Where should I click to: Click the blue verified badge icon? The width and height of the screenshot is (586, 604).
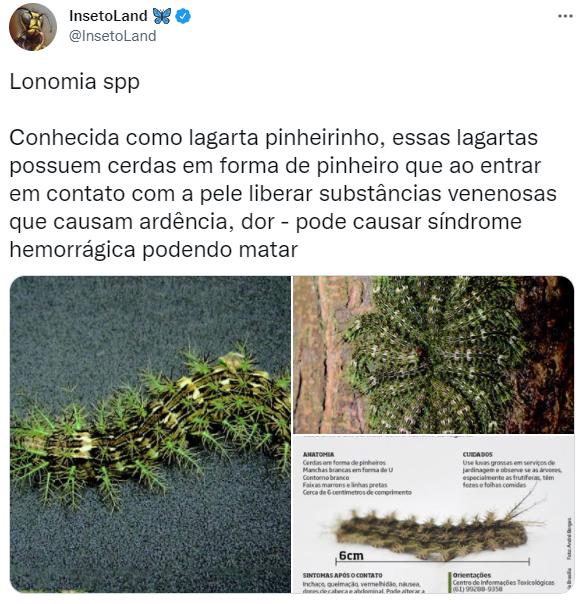coord(183,16)
